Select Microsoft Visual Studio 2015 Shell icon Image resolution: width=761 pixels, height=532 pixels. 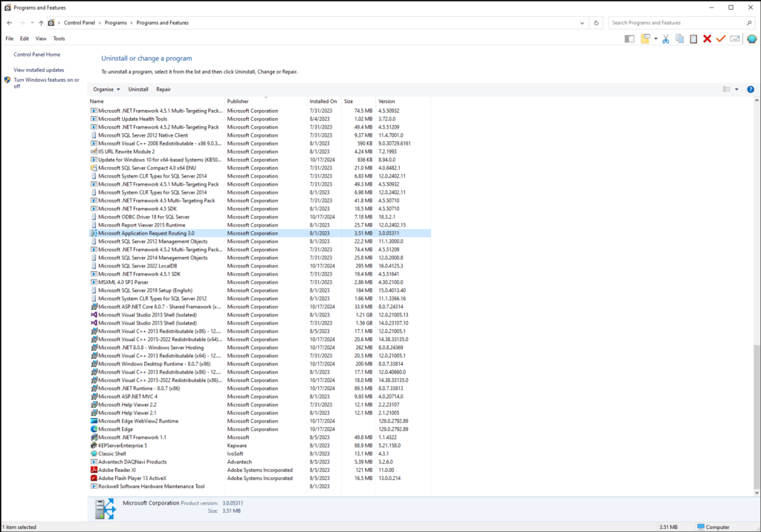(94, 322)
